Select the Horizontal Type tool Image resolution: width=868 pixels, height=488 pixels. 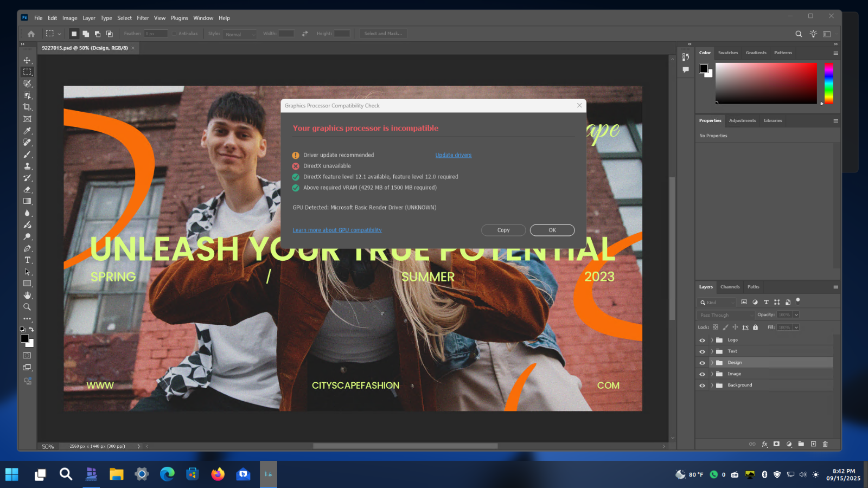point(27,260)
